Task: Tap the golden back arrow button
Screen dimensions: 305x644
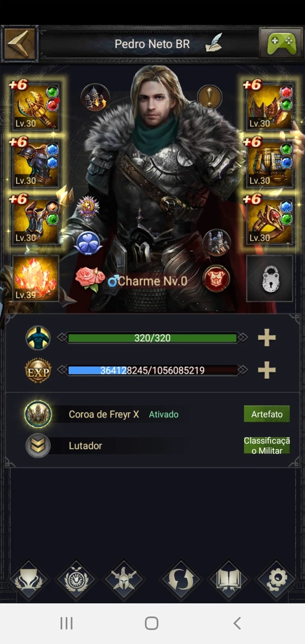Action: (x=19, y=44)
